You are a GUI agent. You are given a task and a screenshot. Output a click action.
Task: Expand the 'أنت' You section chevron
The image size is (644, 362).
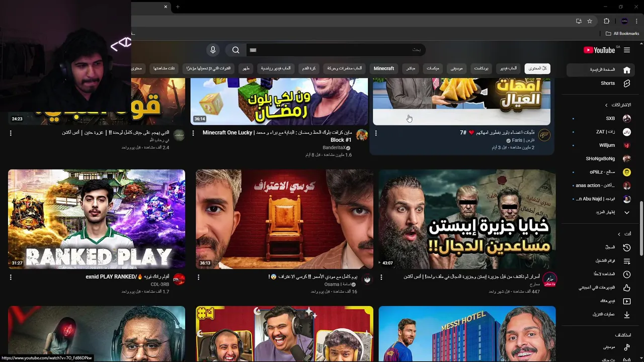pyautogui.click(x=619, y=234)
